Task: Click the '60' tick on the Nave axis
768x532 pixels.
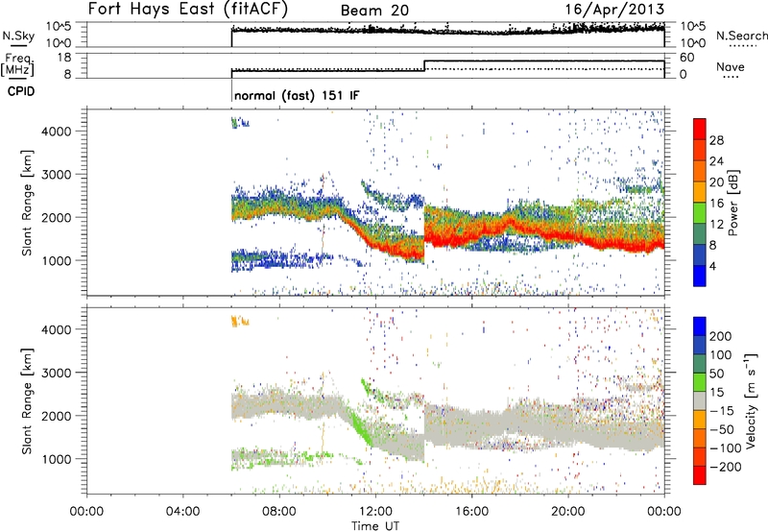Action: click(x=686, y=58)
